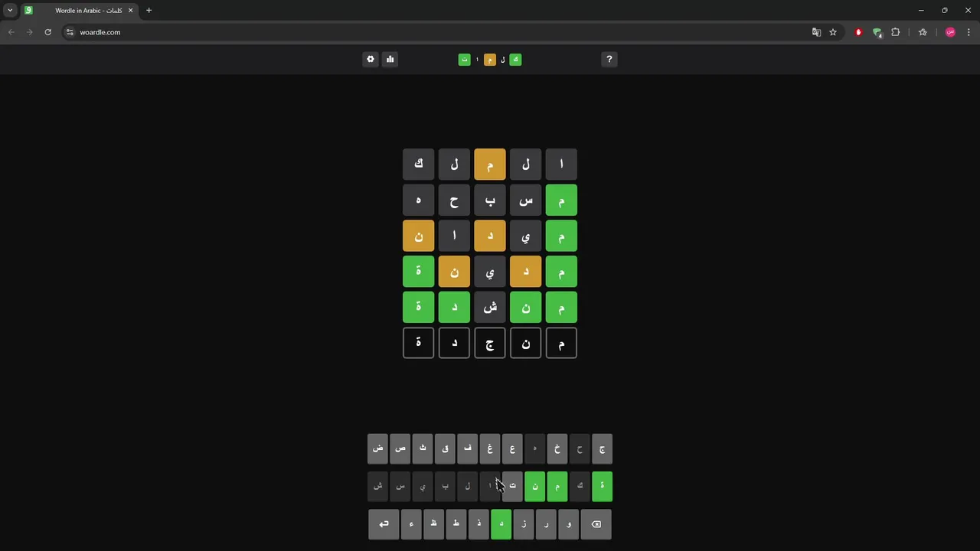Select the Wordle in Arabic tab
This screenshot has height=551, width=980.
click(x=79, y=11)
